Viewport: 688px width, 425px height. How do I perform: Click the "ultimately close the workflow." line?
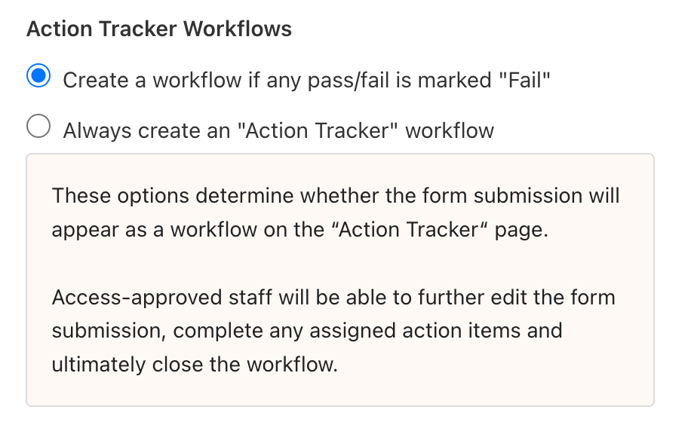coord(195,364)
